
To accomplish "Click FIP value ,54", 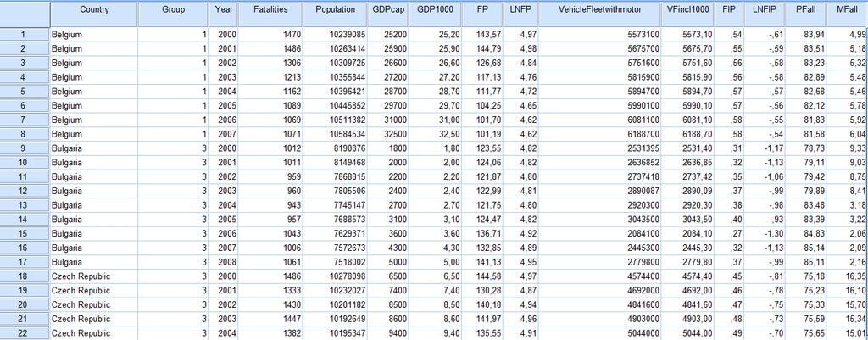I will (730, 35).
